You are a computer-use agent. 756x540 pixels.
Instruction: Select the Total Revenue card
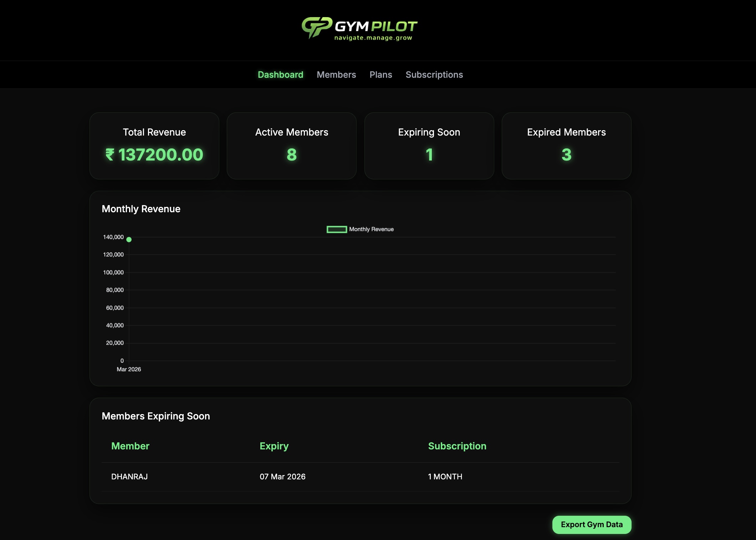[x=154, y=146]
